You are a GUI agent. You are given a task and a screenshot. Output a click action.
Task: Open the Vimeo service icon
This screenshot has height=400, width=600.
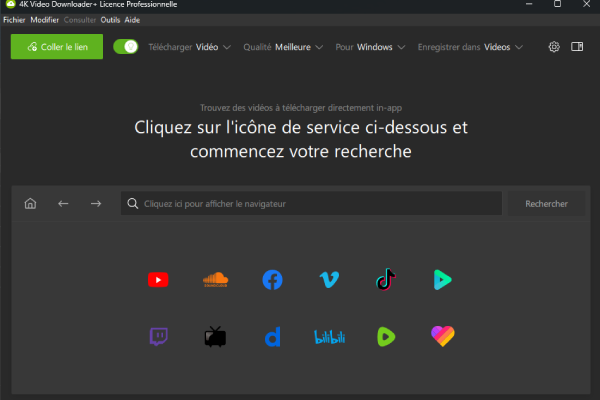(x=329, y=280)
